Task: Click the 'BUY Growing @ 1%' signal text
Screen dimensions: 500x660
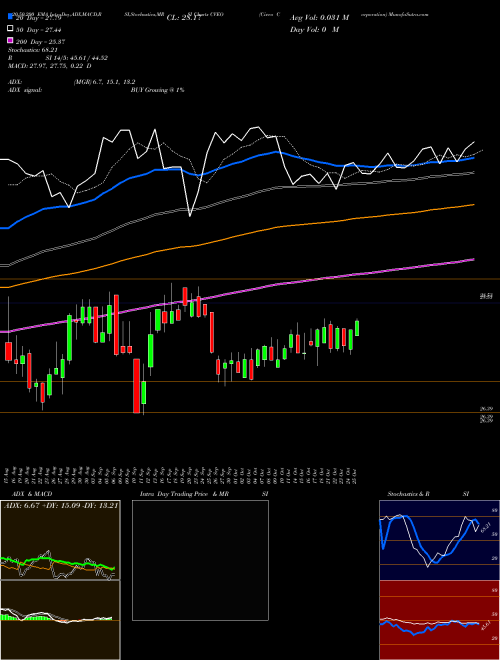Action: click(157, 90)
